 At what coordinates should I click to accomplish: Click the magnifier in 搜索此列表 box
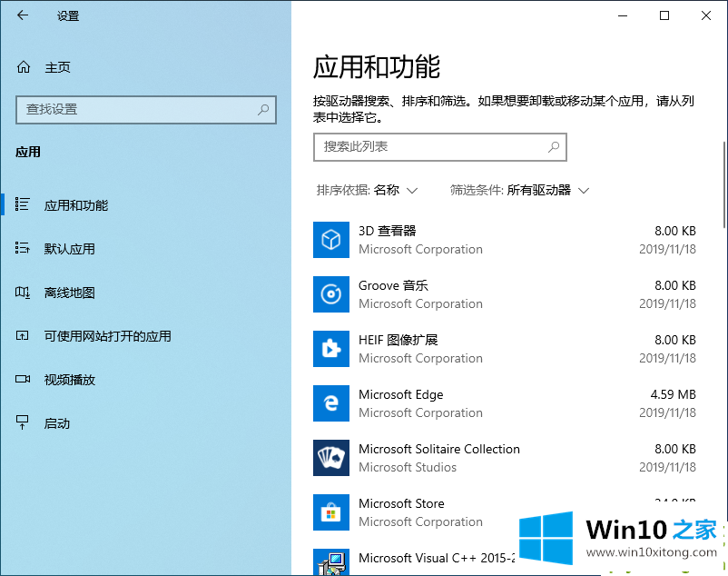(554, 146)
